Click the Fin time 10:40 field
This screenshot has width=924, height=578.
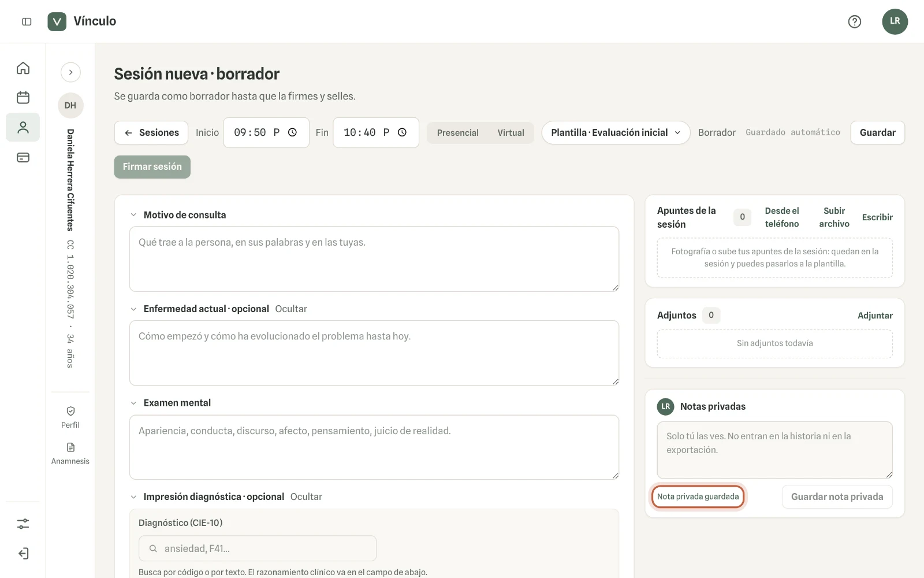coord(376,132)
